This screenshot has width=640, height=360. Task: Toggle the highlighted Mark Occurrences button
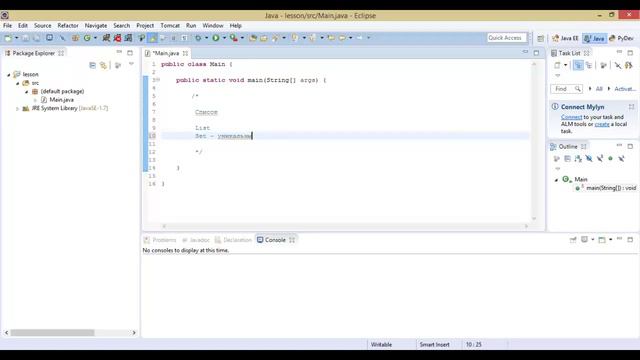coord(152,38)
